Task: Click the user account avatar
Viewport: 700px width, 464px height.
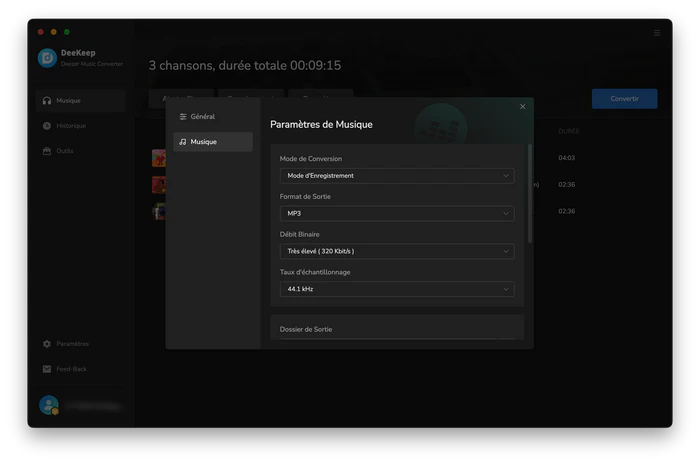Action: [49, 405]
